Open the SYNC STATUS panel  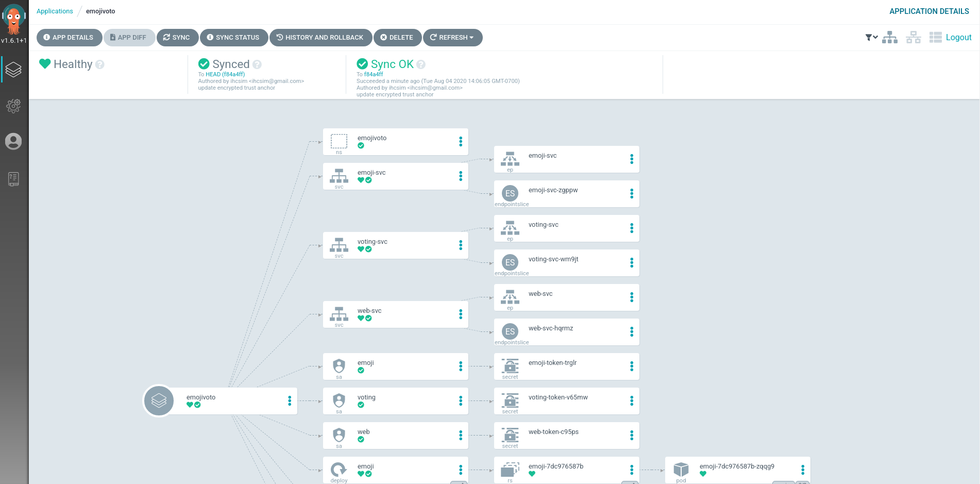coord(233,38)
